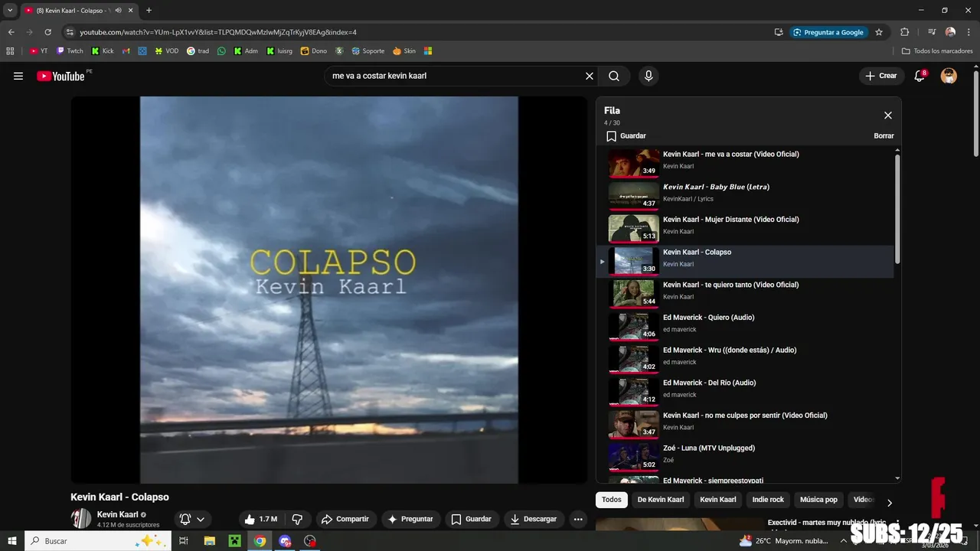Run search with the magnifier button

(x=614, y=76)
